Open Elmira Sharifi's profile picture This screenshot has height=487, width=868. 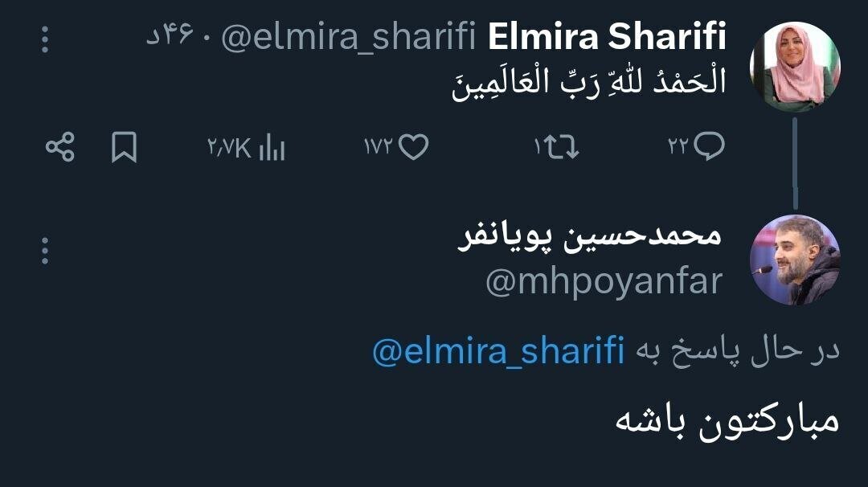pos(797,56)
